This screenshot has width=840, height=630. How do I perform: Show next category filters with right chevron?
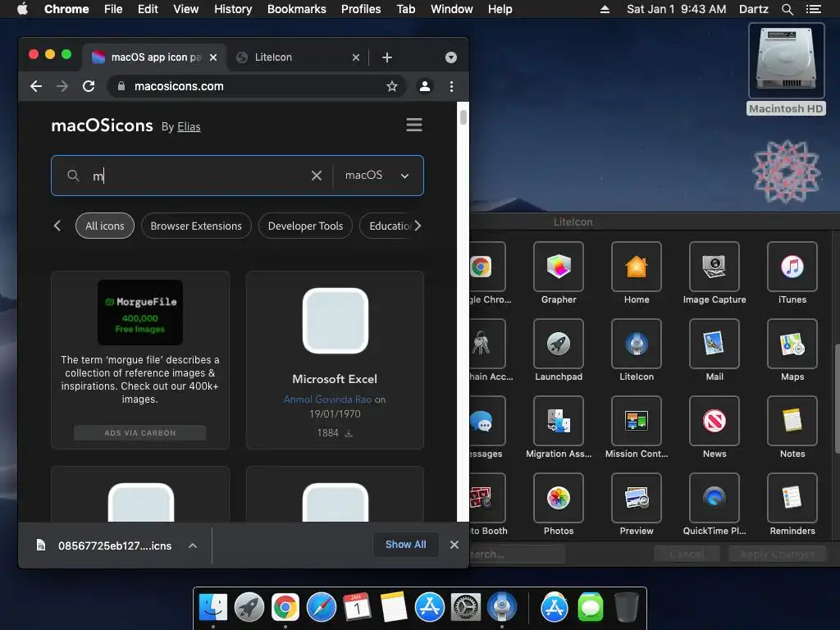tap(418, 226)
